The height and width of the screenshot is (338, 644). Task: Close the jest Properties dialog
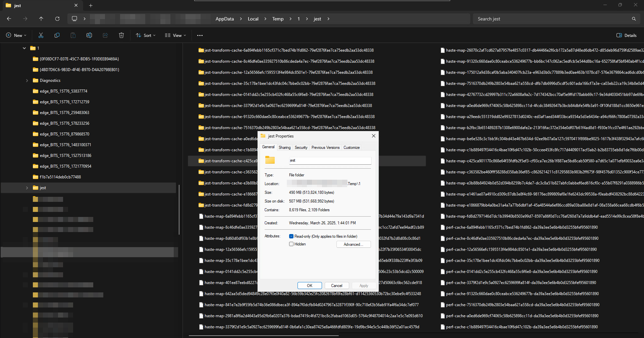pyautogui.click(x=374, y=136)
